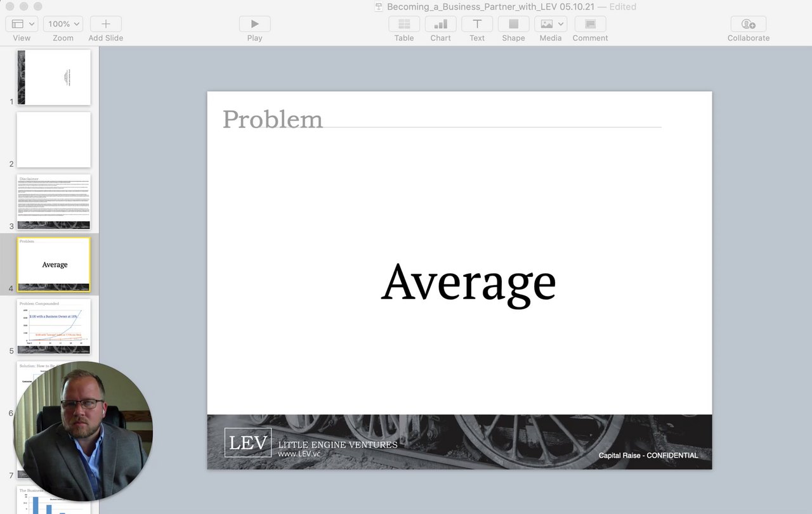Click the www.LEV.vc text in footer
The width and height of the screenshot is (812, 514).
[x=299, y=454]
